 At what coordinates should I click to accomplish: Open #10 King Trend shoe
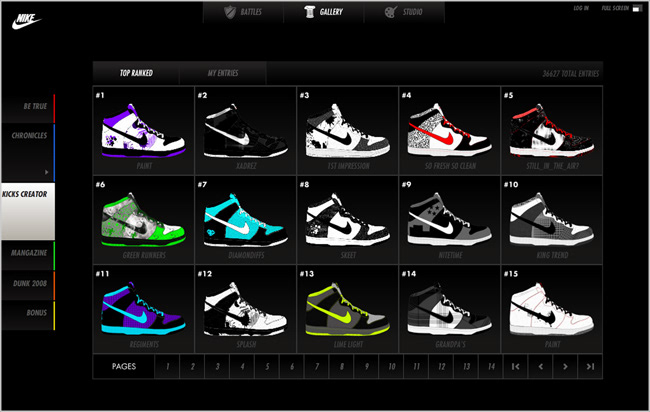coord(551,220)
